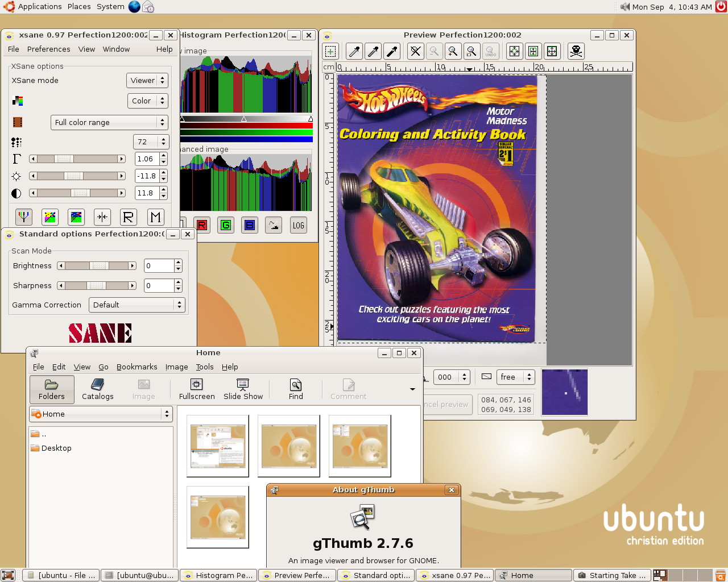Click the R restore enhancement button
728x582 pixels.
[129, 217]
